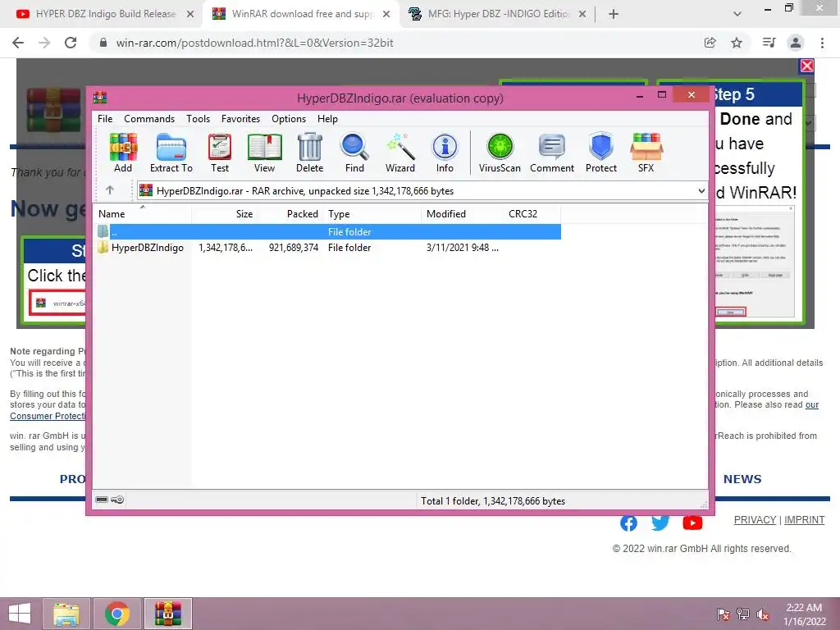840x630 pixels.
Task: Open File Explorer from taskbar
Action: (x=66, y=614)
